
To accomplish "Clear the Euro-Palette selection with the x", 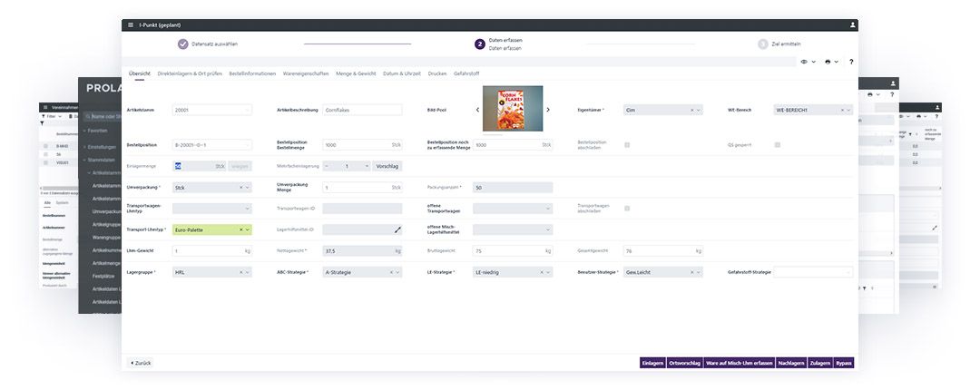I will coord(241,230).
